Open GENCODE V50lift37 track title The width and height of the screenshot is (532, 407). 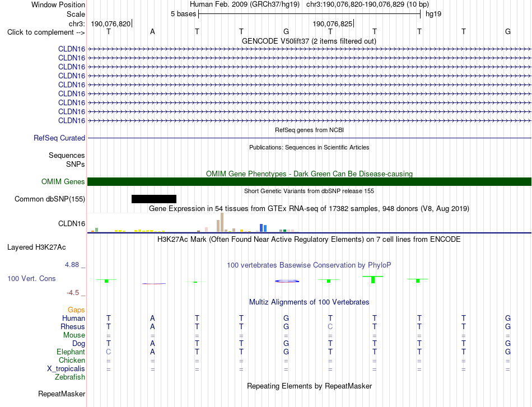pos(309,41)
